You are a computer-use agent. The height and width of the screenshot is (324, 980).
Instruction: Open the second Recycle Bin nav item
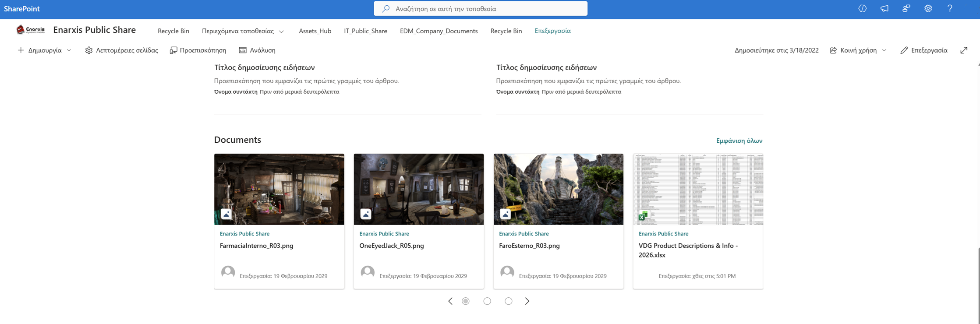click(506, 31)
